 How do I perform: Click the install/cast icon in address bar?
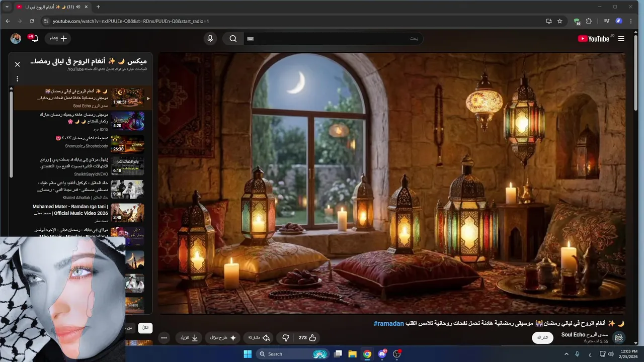[548, 21]
